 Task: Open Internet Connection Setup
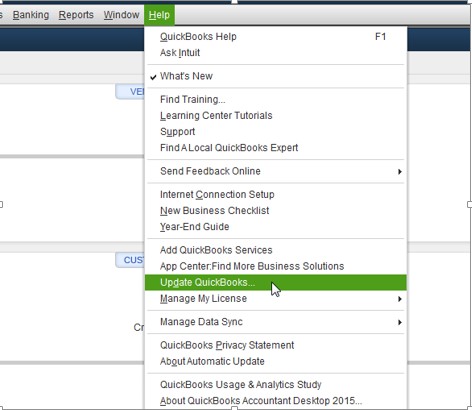point(276,194)
